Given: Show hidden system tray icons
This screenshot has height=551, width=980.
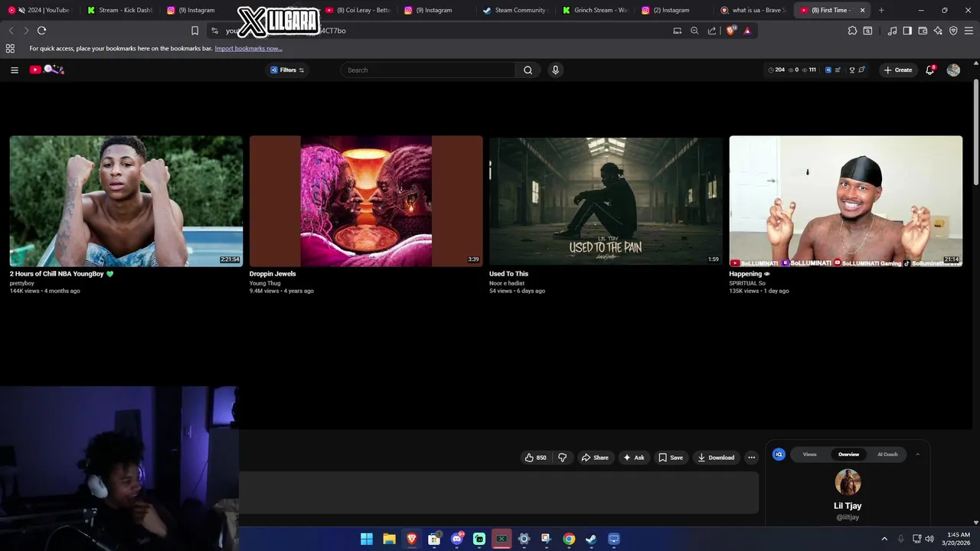Looking at the screenshot, I should (884, 539).
